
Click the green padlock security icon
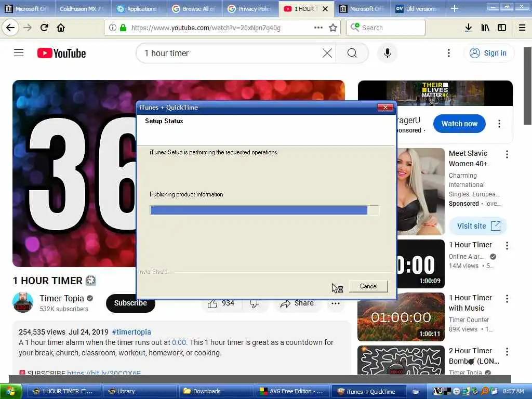click(x=123, y=28)
